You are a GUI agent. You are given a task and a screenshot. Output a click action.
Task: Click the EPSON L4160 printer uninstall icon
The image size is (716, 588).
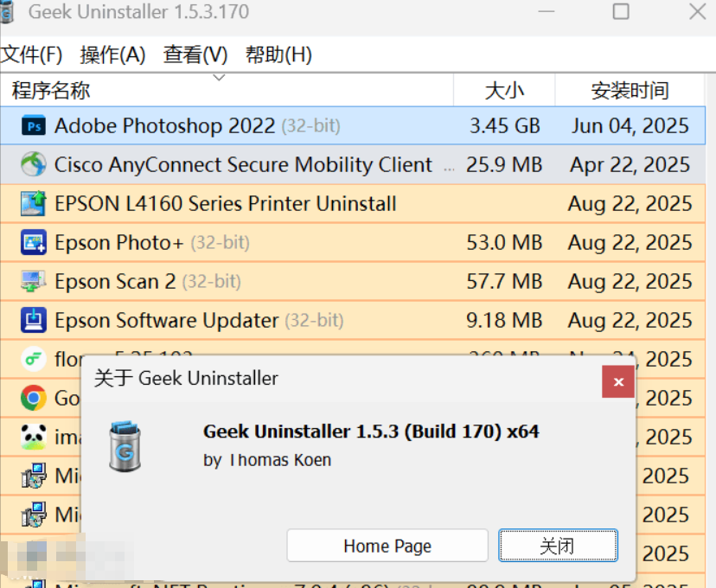coord(34,204)
